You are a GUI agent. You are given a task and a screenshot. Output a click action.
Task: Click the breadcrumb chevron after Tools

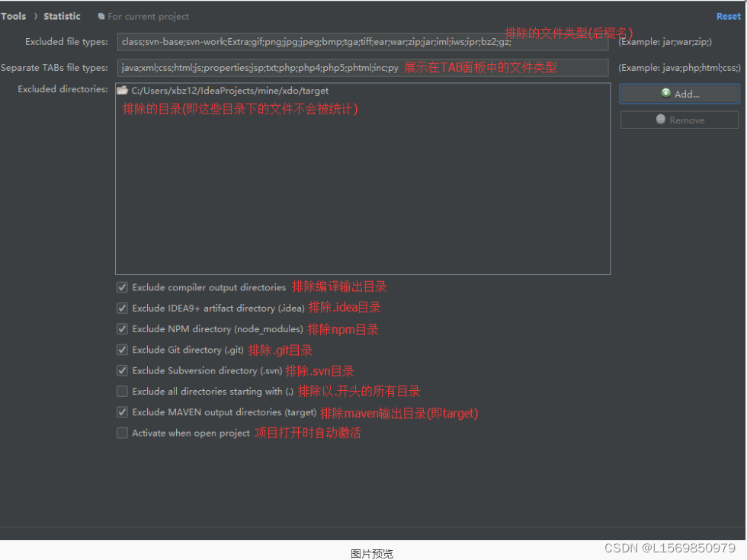[x=35, y=16]
